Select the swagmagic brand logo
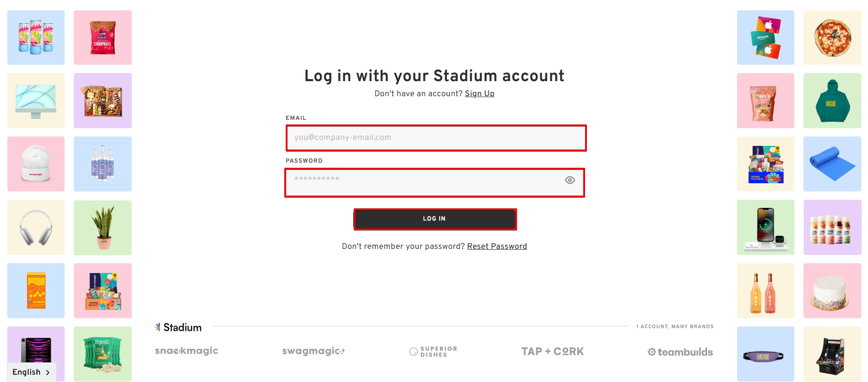The width and height of the screenshot is (868, 382). 313,351
